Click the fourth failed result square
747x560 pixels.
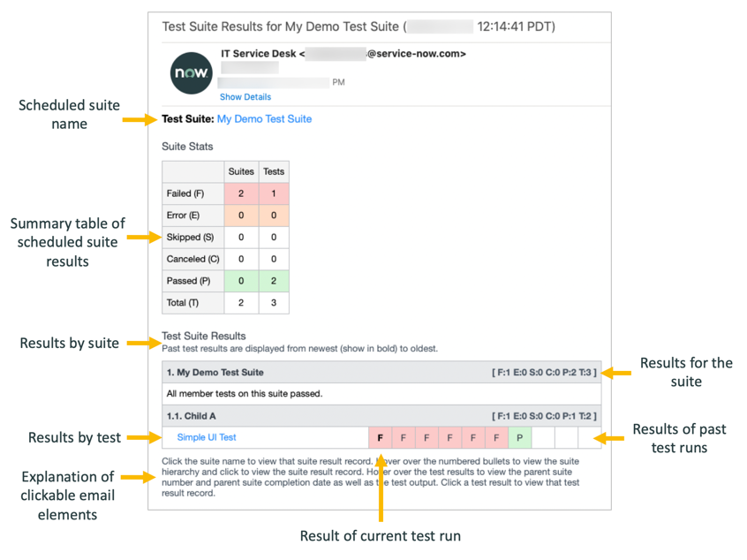tap(449, 437)
